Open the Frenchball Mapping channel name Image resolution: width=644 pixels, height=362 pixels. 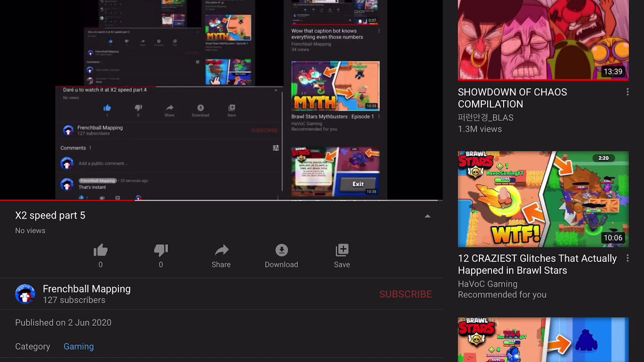pyautogui.click(x=87, y=289)
